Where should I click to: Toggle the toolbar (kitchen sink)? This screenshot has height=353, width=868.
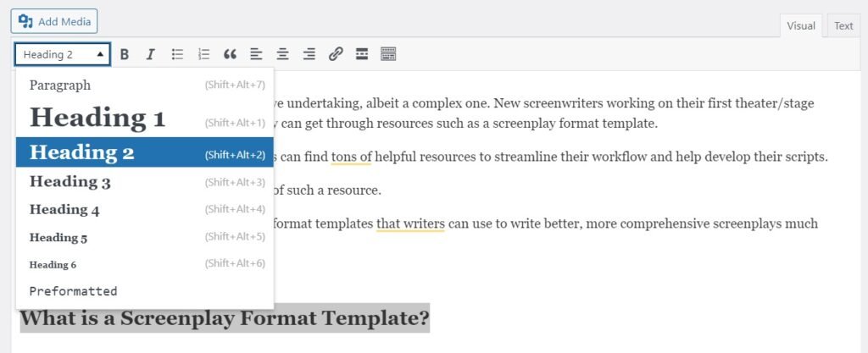coord(388,54)
